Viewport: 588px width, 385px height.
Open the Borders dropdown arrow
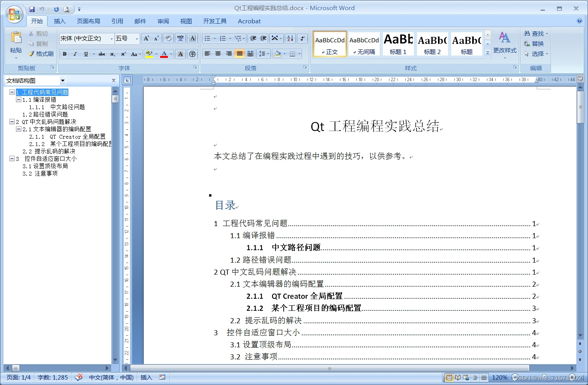coord(299,54)
